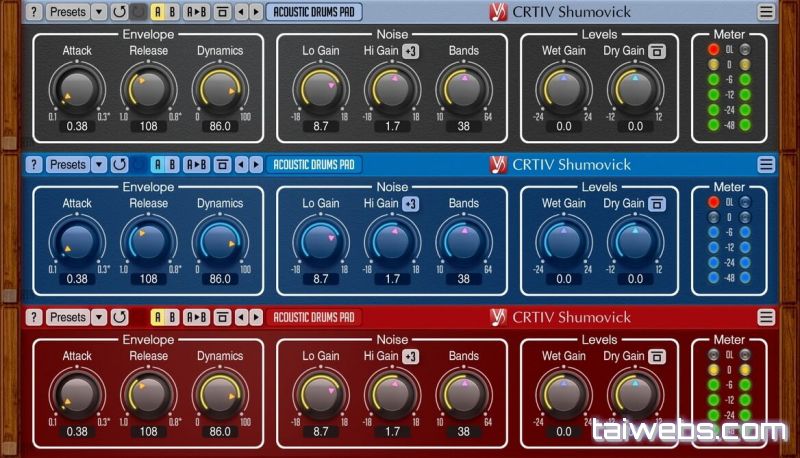Click the Presets button in the top toolbar
The width and height of the screenshot is (800, 458).
tap(67, 12)
